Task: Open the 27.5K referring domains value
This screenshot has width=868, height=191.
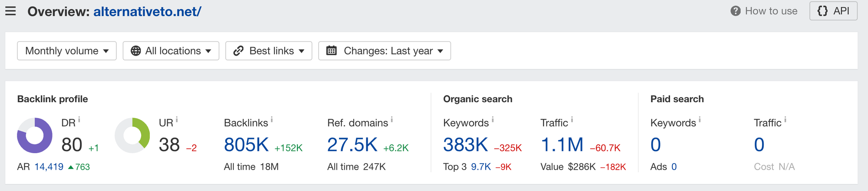Action: [352, 145]
